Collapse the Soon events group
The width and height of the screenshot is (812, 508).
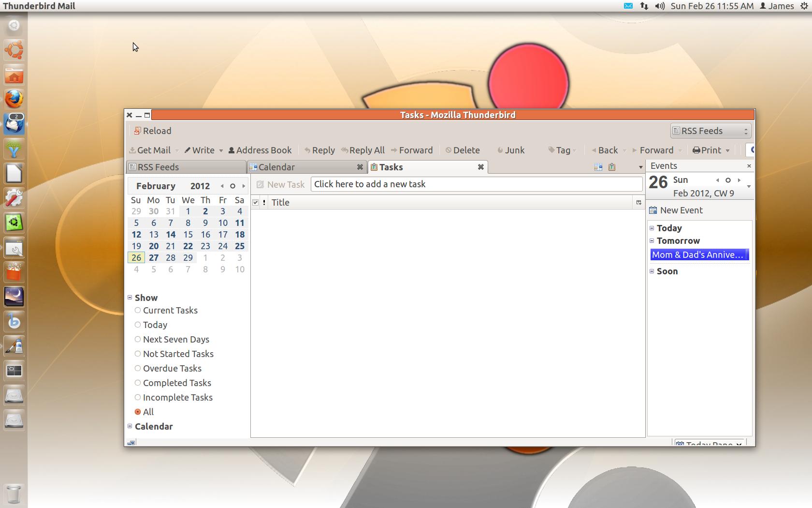tap(652, 271)
